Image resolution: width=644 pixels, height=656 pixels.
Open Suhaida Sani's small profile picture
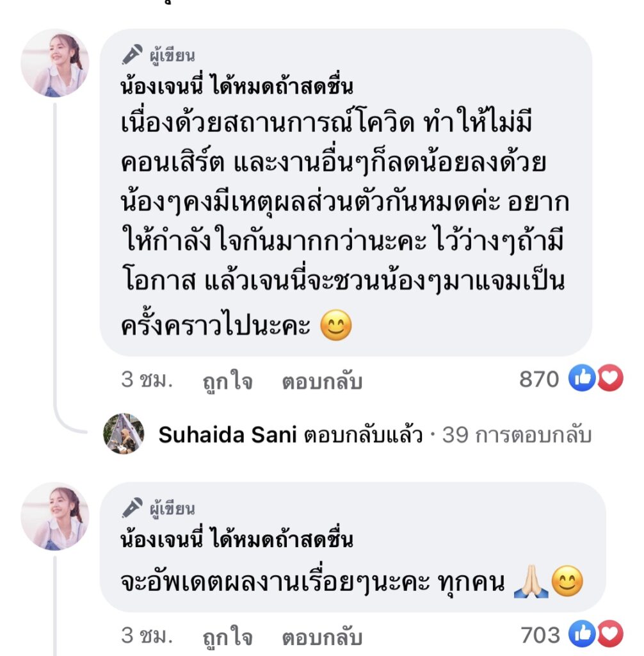[x=124, y=434]
